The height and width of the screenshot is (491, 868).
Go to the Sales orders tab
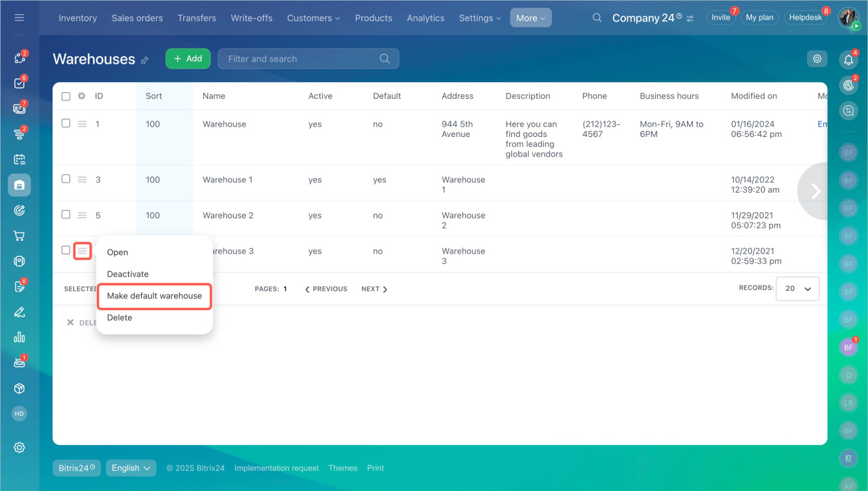pos(137,18)
